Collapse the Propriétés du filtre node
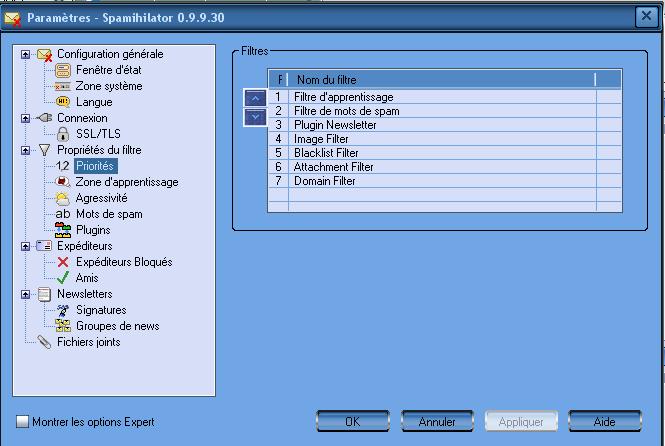The image size is (665, 446). tap(26, 150)
